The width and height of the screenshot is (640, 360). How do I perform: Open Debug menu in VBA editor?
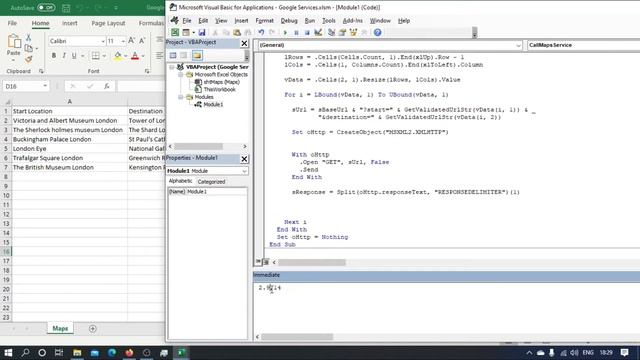289,20
